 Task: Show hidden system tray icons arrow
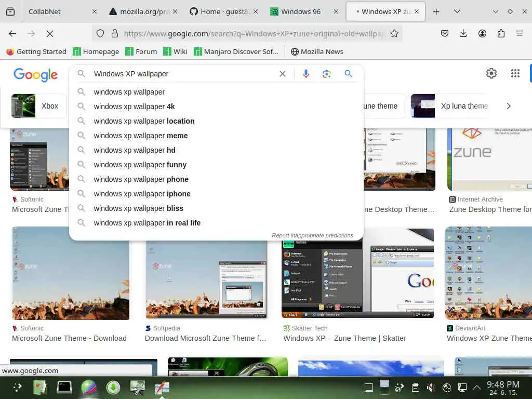coord(477,388)
